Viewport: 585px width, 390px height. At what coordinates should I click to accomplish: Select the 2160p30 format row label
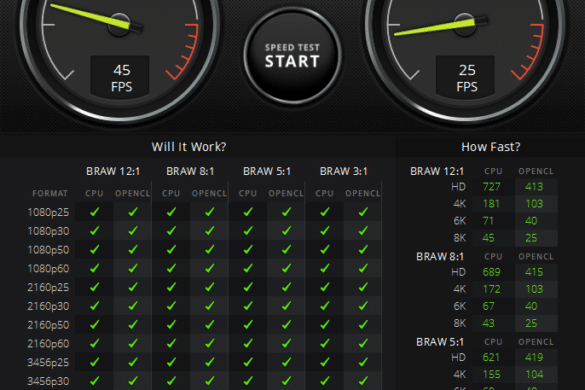coord(48,306)
